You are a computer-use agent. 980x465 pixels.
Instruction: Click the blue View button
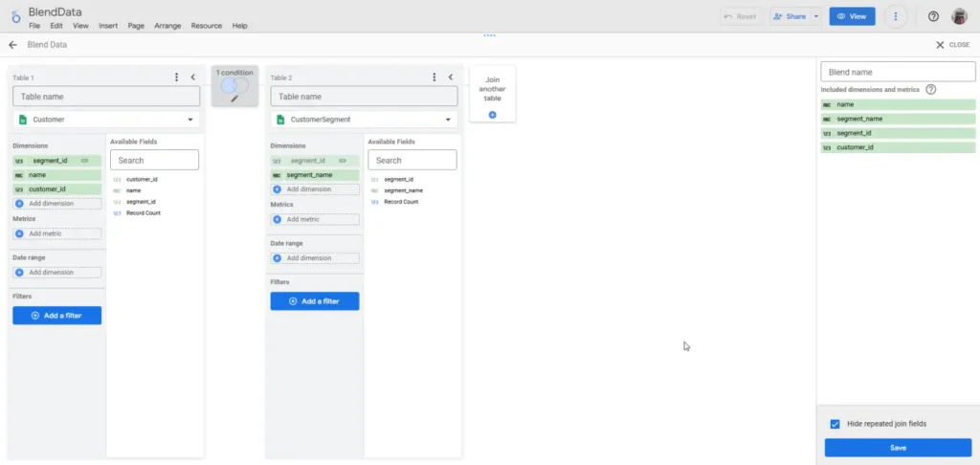point(852,16)
